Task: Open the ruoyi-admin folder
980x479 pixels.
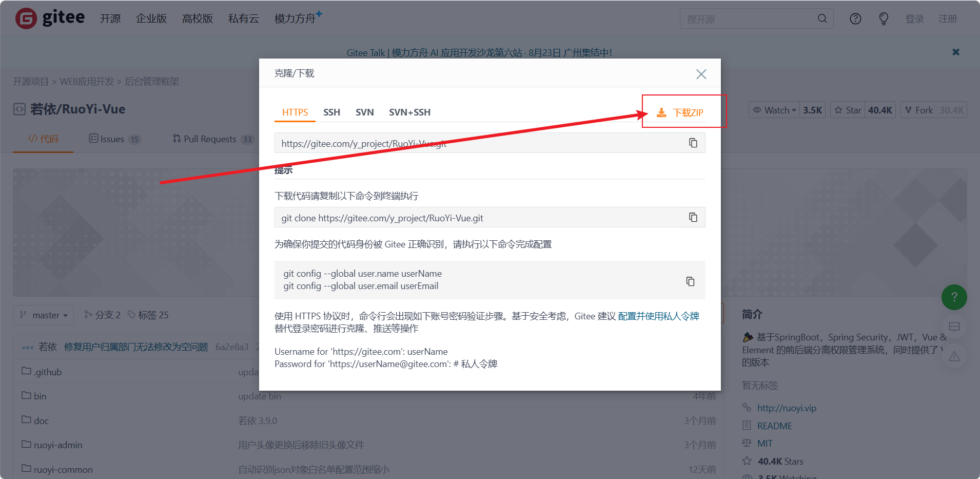Action: pos(58,445)
